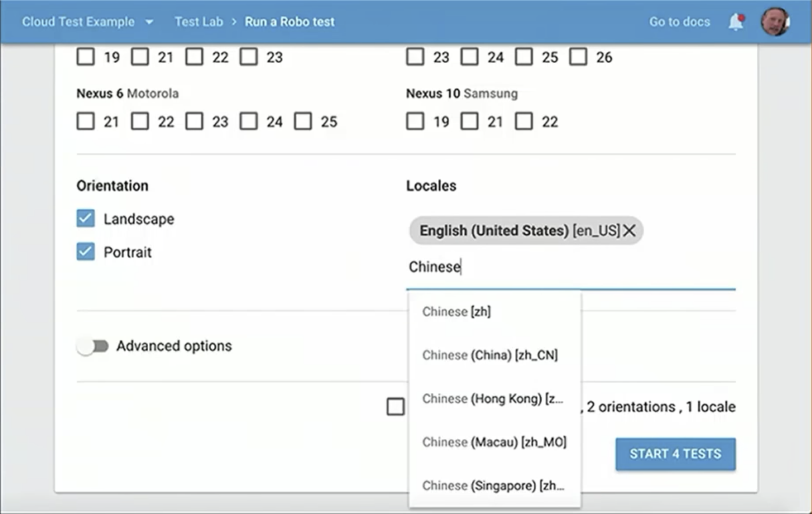Open the notifications bell icon
The height and width of the screenshot is (514, 812).
735,21
